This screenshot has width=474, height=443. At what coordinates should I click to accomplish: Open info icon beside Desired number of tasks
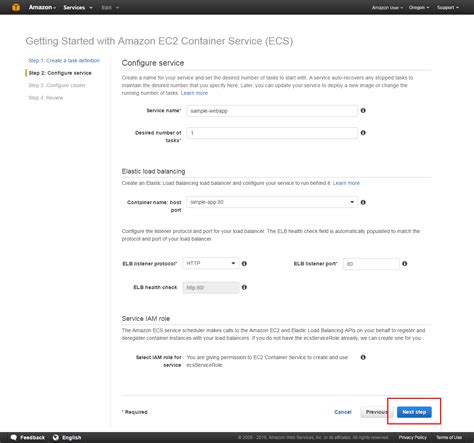click(x=363, y=133)
